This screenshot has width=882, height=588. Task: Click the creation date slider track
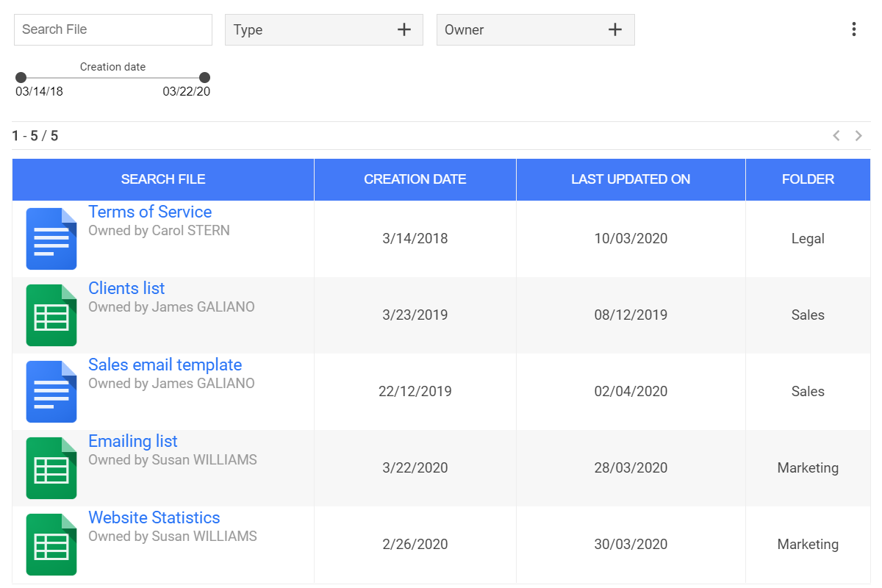coord(112,77)
